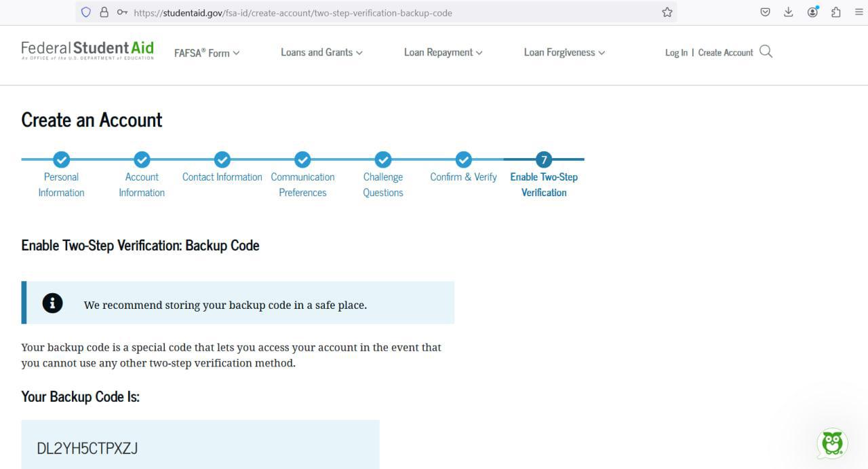Click the 'We recommend storing your backup code' text
This screenshot has height=469, width=868.
tap(225, 305)
